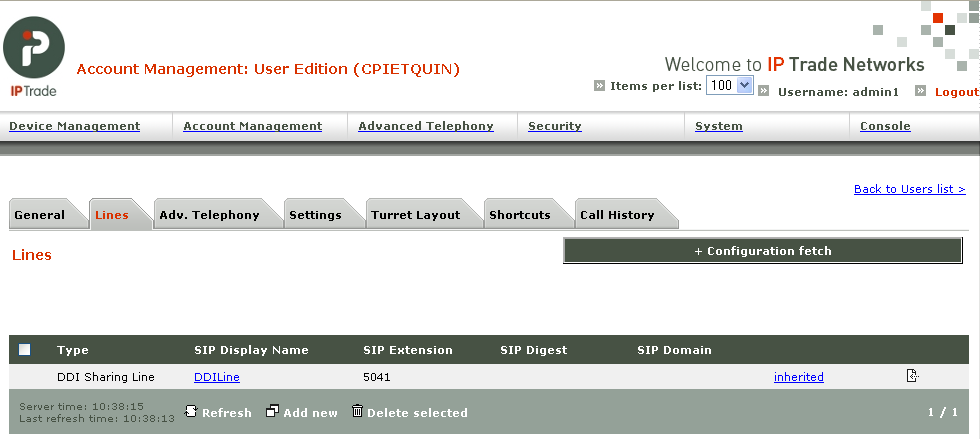Open the Security menu

[x=554, y=126]
